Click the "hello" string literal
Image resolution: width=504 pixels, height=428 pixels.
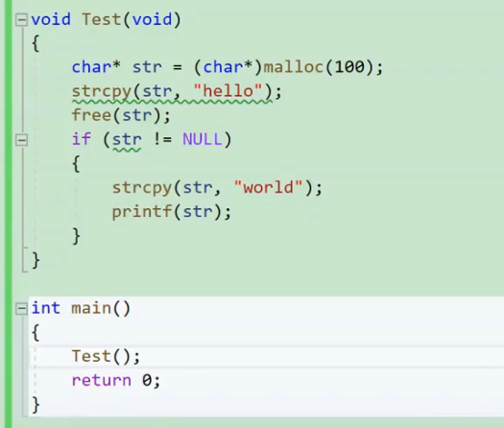pos(228,91)
